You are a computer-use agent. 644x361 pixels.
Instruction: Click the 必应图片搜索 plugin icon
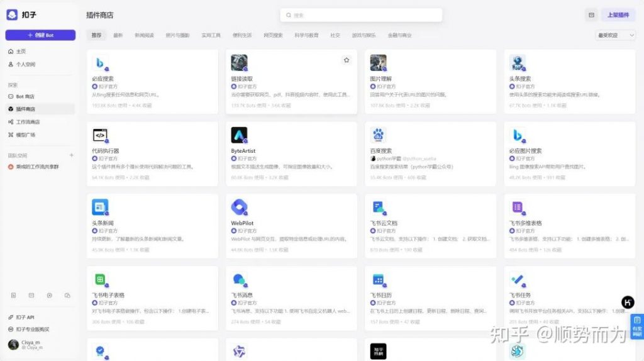pos(518,135)
